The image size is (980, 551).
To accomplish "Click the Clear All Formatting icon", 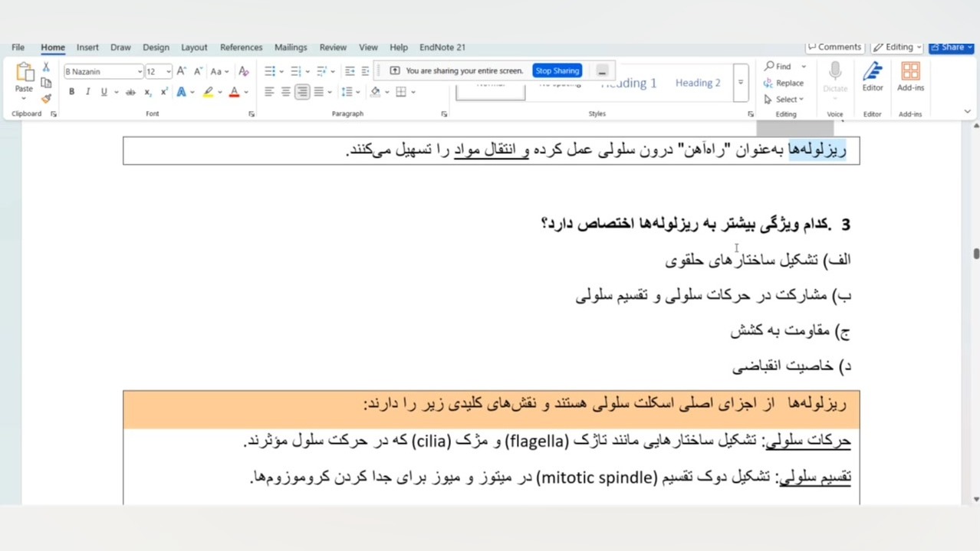I will 243,71.
